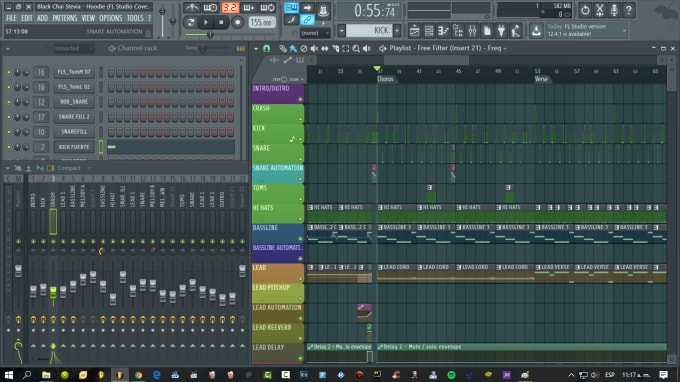Screen dimensions: 680x382
Task: Open the VIEW menu
Action: click(x=88, y=18)
